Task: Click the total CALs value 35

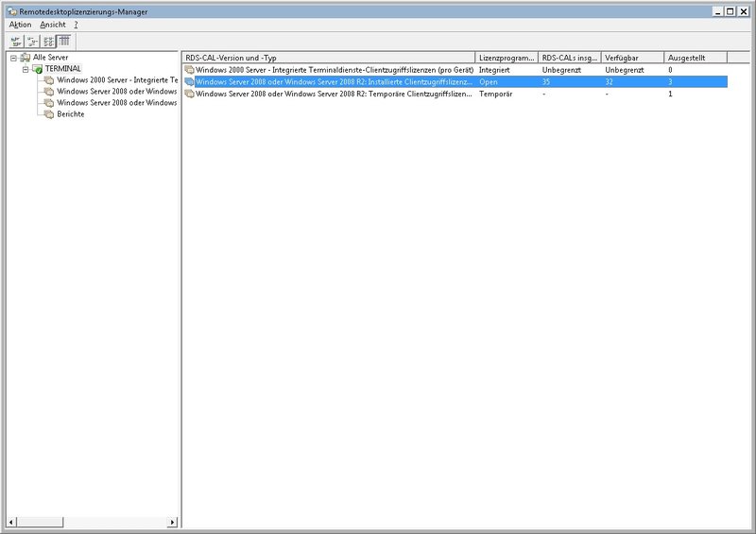Action: tap(546, 82)
